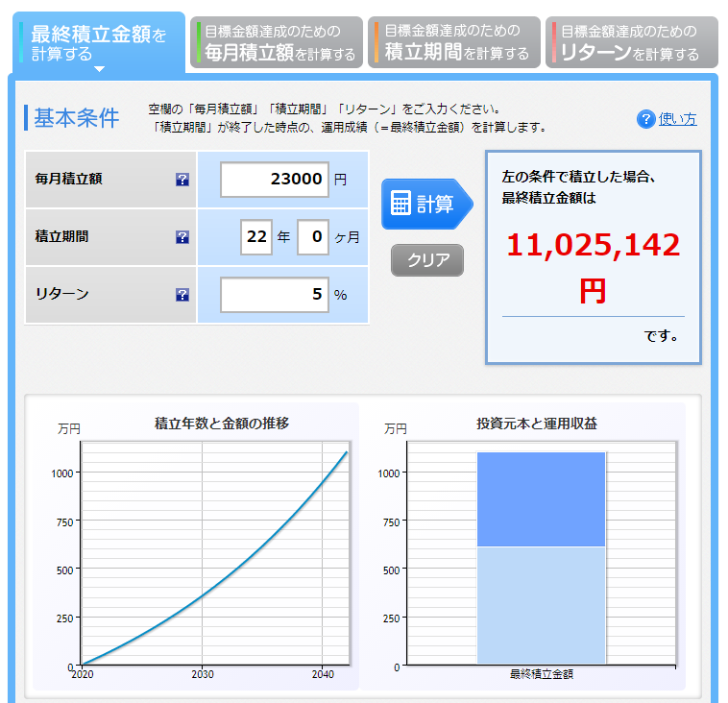The width and height of the screenshot is (728, 703).
Task: Switch to 積立期間を計算する tab
Action: pyautogui.click(x=454, y=42)
